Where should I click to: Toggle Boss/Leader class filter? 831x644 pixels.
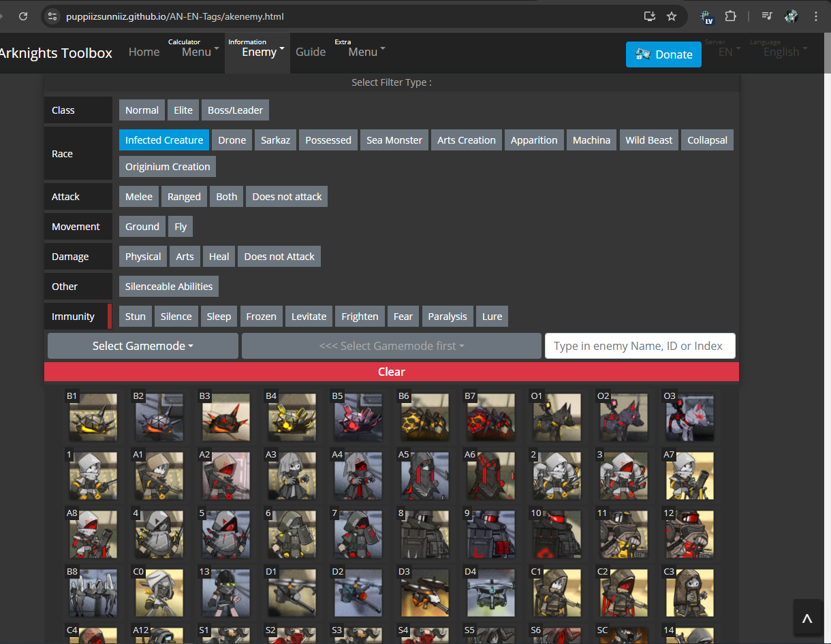coord(235,110)
